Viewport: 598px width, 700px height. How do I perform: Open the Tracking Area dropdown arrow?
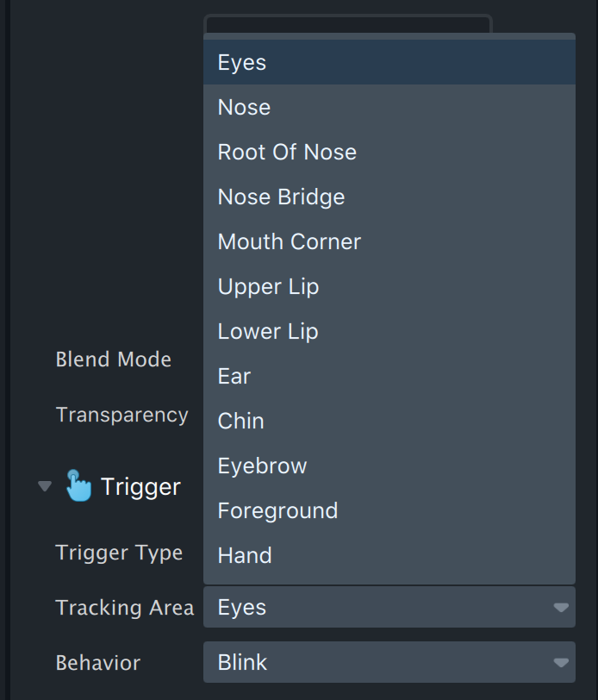click(x=561, y=607)
